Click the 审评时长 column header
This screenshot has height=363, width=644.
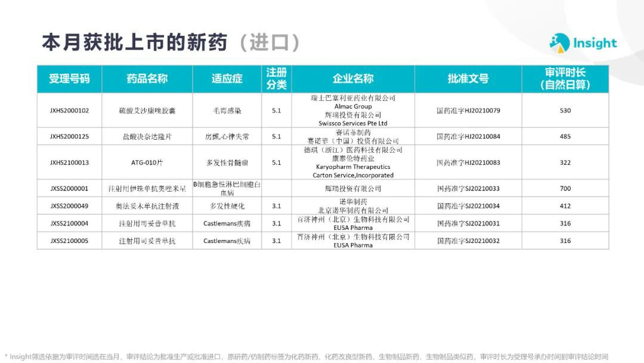click(x=565, y=79)
